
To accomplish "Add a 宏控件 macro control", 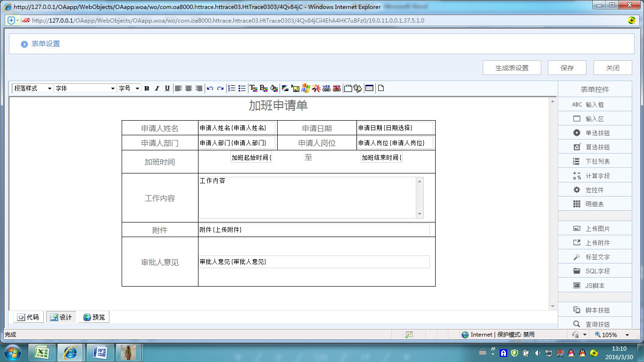I will tap(594, 190).
